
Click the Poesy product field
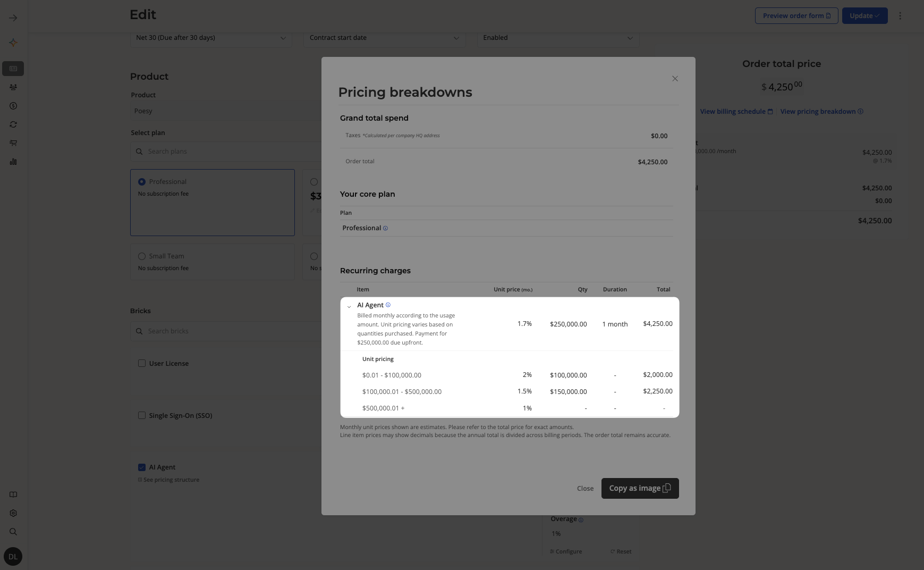pos(226,111)
